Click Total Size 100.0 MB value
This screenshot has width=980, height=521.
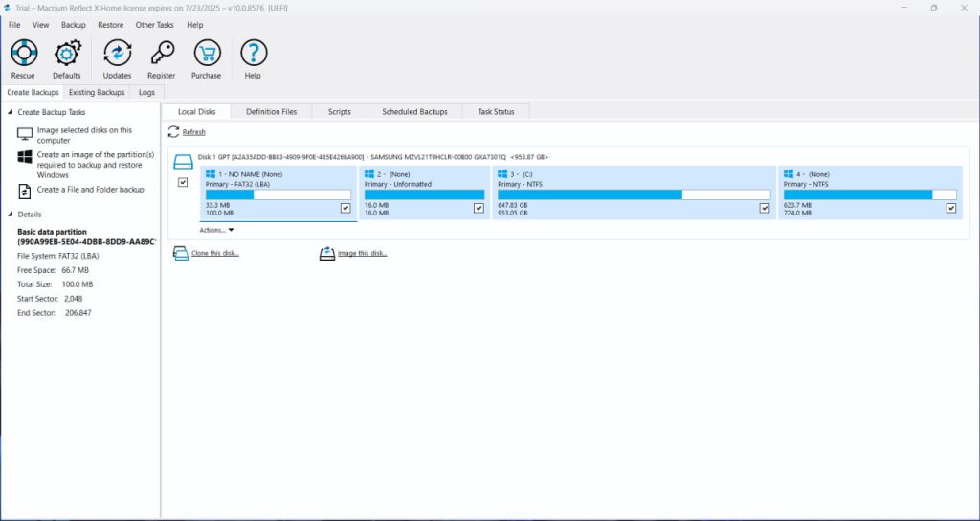click(x=77, y=284)
